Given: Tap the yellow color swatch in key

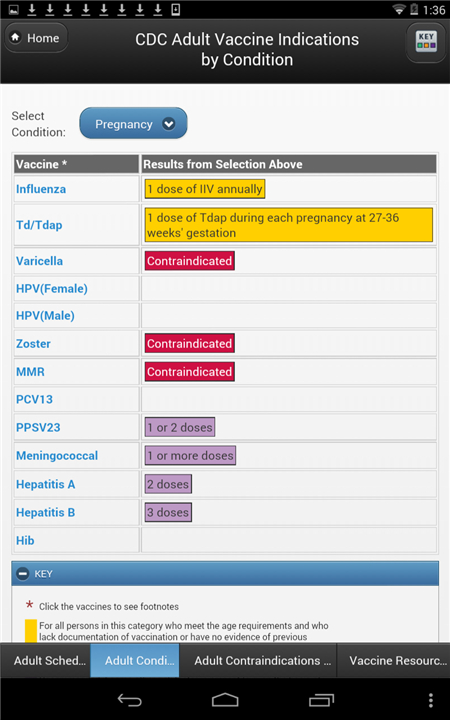Looking at the screenshot, I should point(31,631).
